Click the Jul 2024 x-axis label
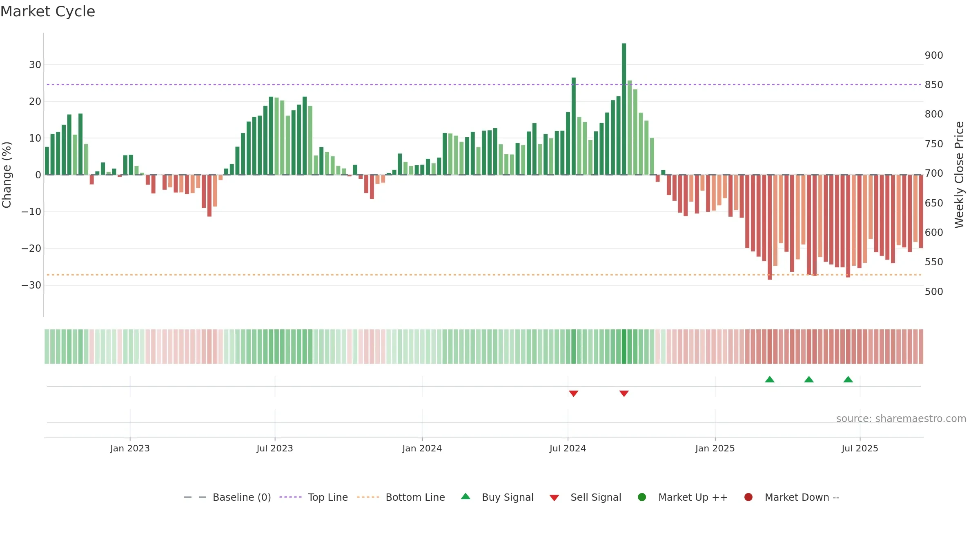Viewport: 980px width, 551px height. [x=568, y=448]
